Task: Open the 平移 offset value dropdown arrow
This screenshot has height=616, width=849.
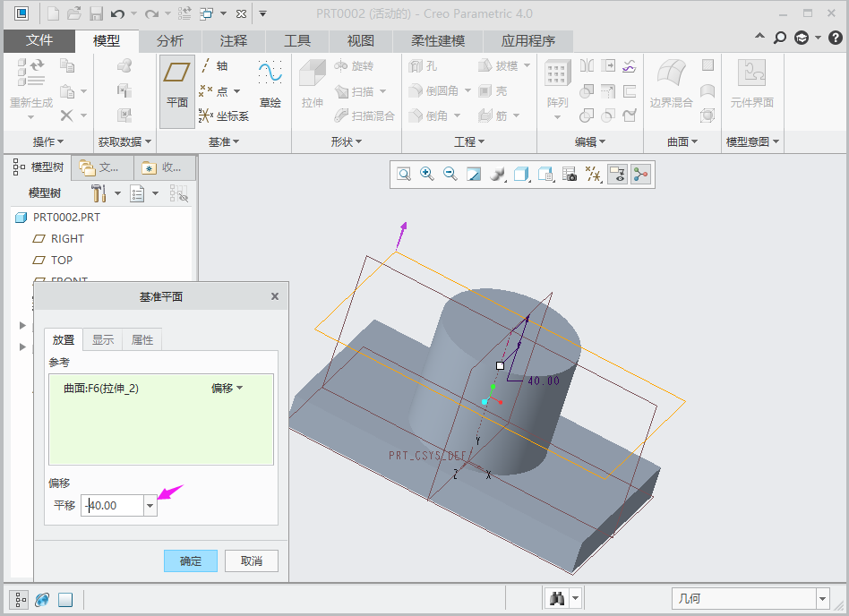Action: click(150, 506)
